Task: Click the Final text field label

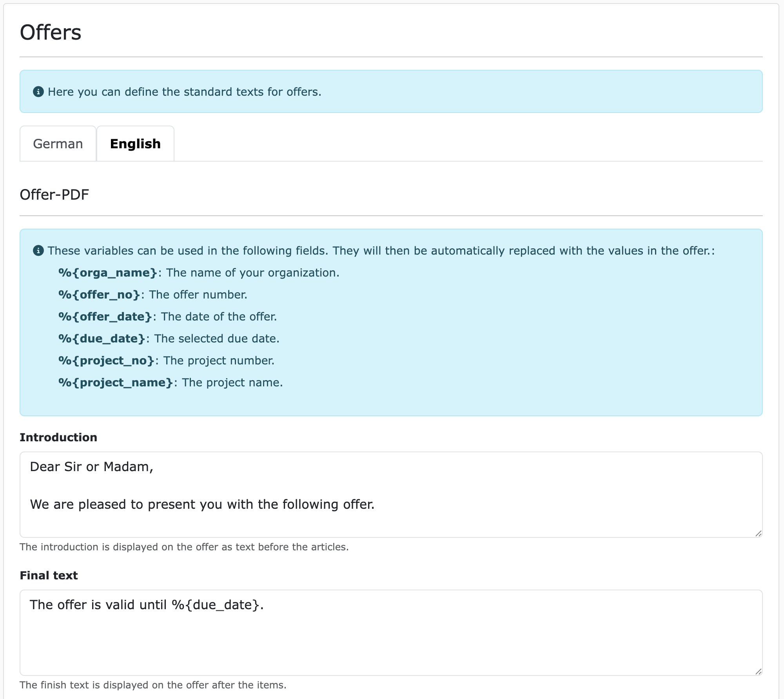Action: point(49,575)
